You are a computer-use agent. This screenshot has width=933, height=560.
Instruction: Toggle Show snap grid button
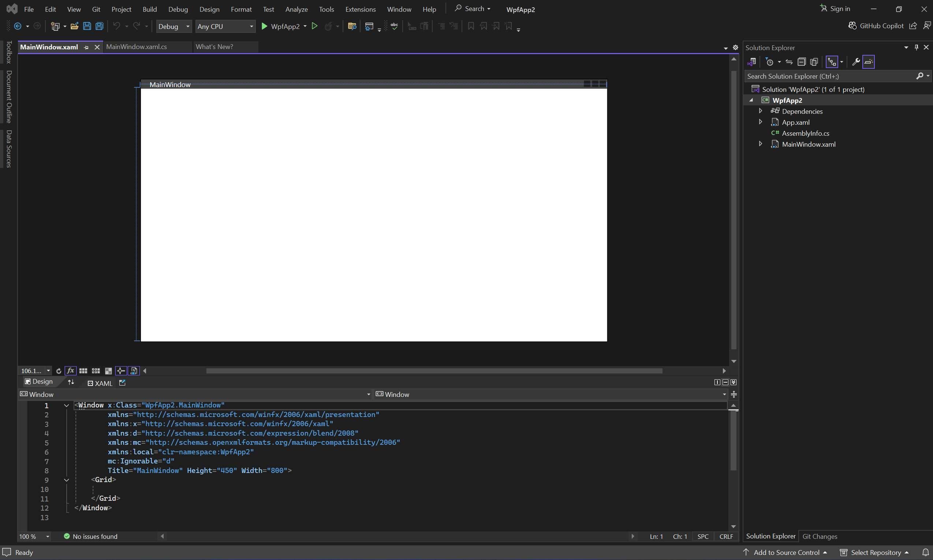83,371
